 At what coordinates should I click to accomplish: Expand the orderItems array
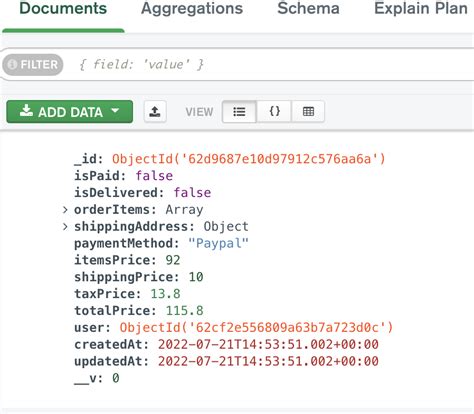(65, 210)
